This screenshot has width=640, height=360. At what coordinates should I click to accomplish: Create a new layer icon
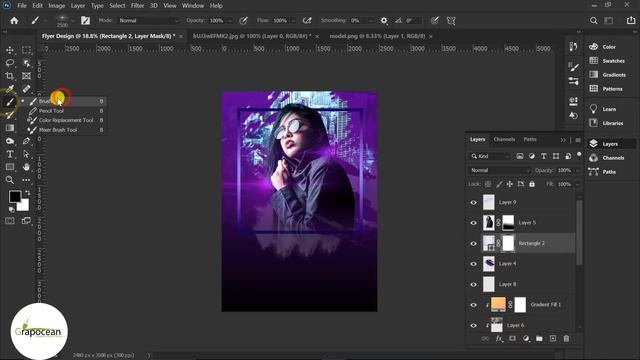click(553, 338)
